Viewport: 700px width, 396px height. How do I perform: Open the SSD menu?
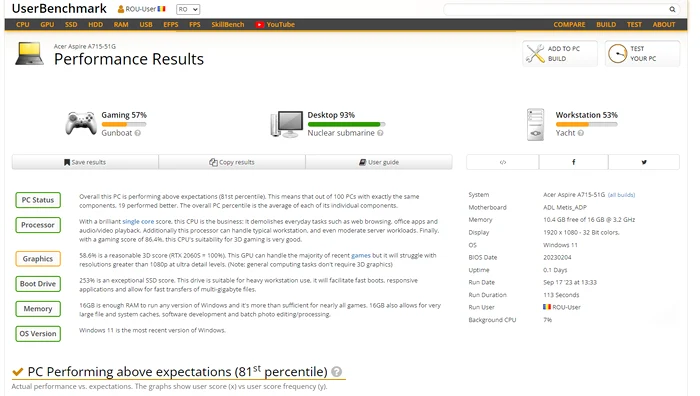coord(71,25)
